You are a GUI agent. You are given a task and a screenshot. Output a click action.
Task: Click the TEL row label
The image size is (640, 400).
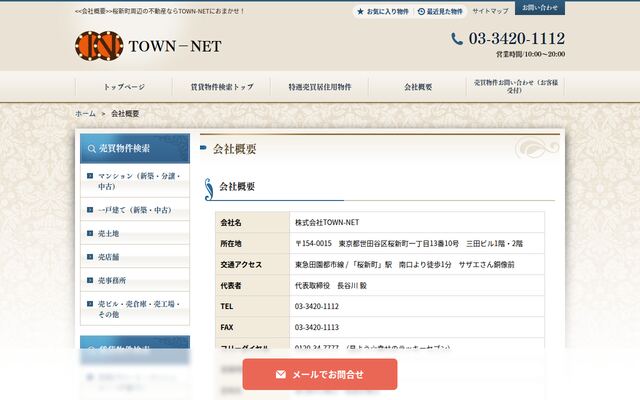(x=253, y=306)
